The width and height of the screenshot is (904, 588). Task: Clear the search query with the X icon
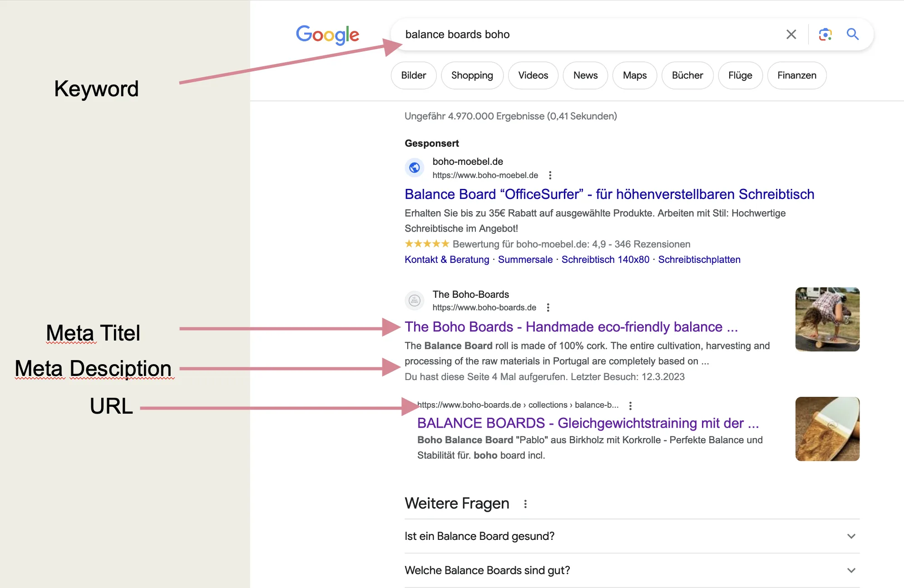(x=791, y=34)
